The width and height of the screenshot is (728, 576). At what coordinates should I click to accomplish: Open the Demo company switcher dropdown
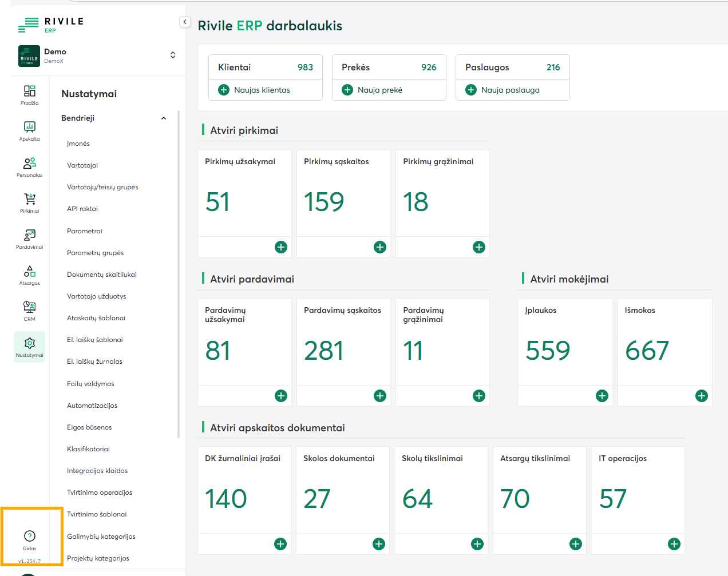click(x=173, y=55)
